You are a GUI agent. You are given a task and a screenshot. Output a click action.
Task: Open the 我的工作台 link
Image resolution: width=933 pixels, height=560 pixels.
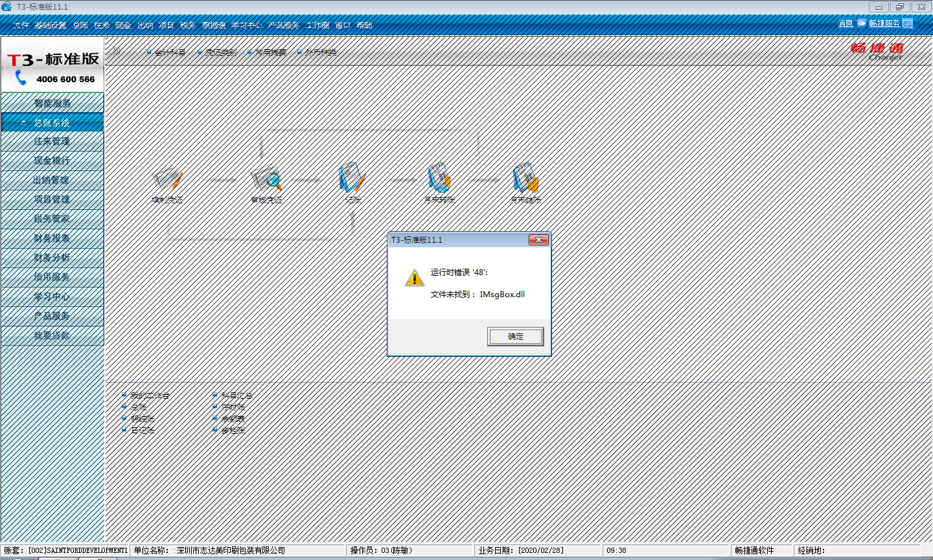[150, 395]
